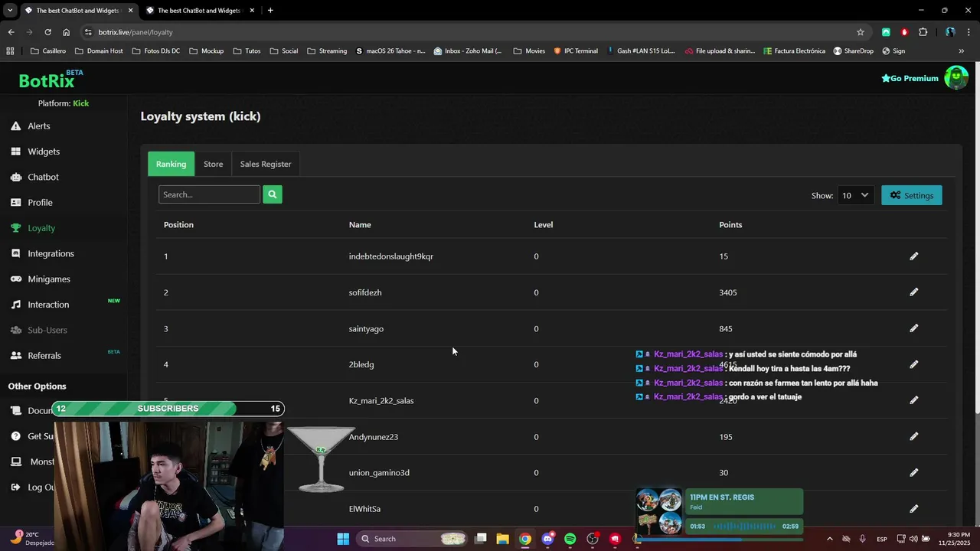
Task: Open the Chrome apps grid icon
Action: tap(10, 51)
